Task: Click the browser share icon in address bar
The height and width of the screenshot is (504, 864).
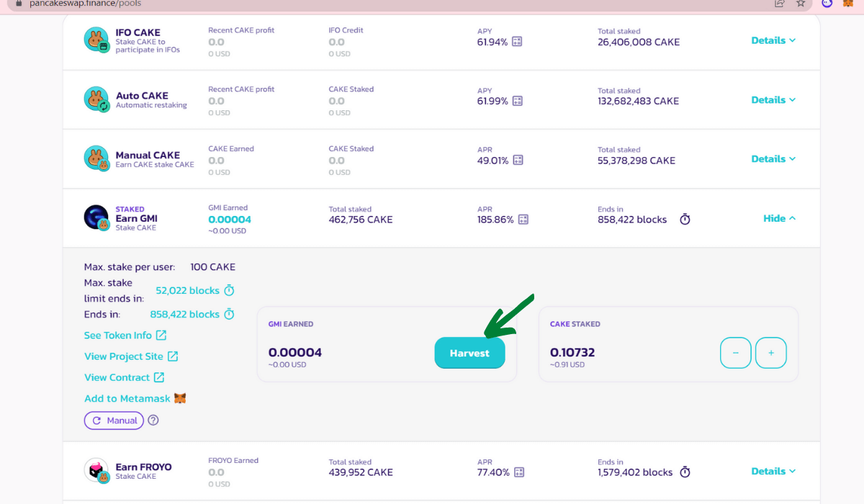Action: [x=779, y=4]
